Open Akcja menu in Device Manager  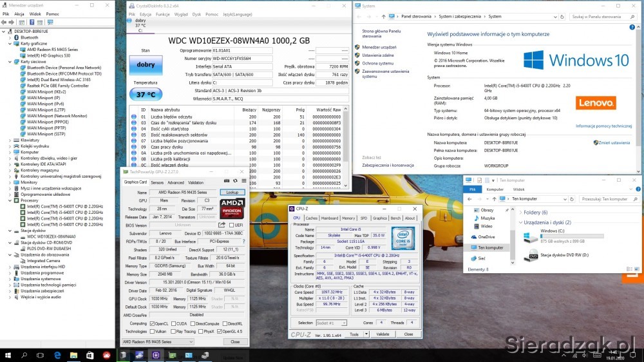19,14
